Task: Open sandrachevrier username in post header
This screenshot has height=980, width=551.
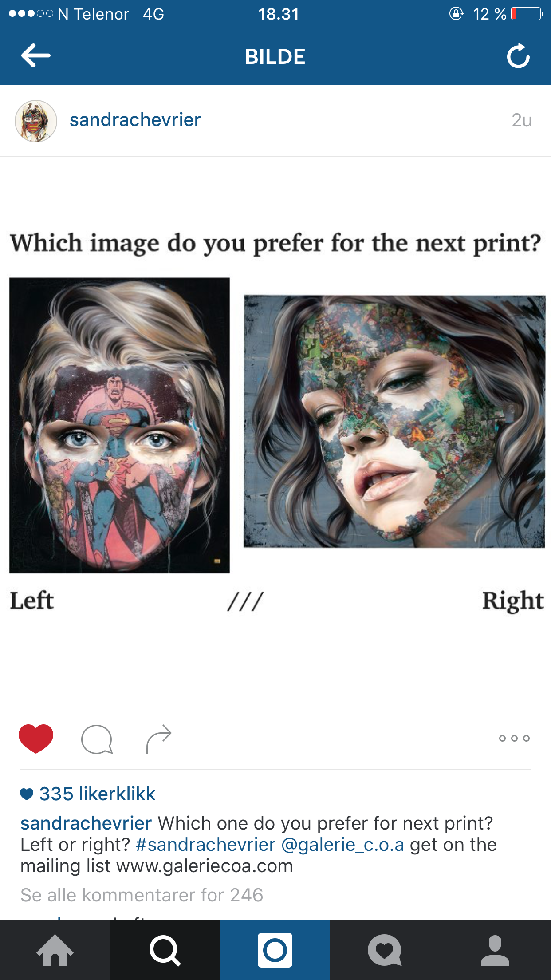Action: pyautogui.click(x=135, y=120)
